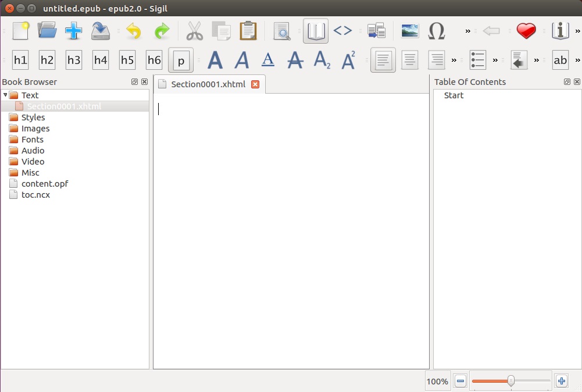Image resolution: width=582 pixels, height=392 pixels.
Task: Select the Audio folder
Action: (33, 150)
